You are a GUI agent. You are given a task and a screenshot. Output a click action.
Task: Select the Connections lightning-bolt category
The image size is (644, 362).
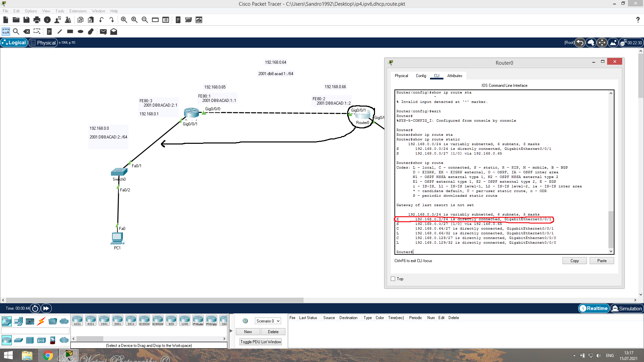pyautogui.click(x=41, y=321)
